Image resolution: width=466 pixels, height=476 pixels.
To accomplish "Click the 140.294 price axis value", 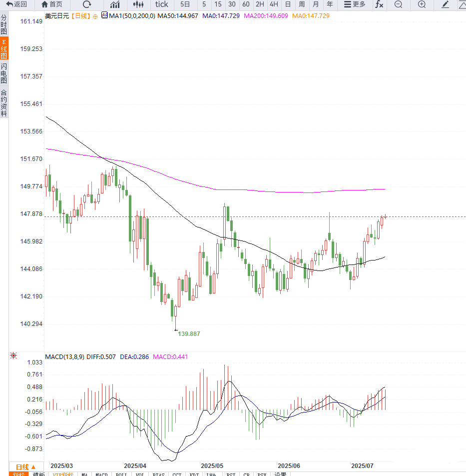I will point(31,324).
